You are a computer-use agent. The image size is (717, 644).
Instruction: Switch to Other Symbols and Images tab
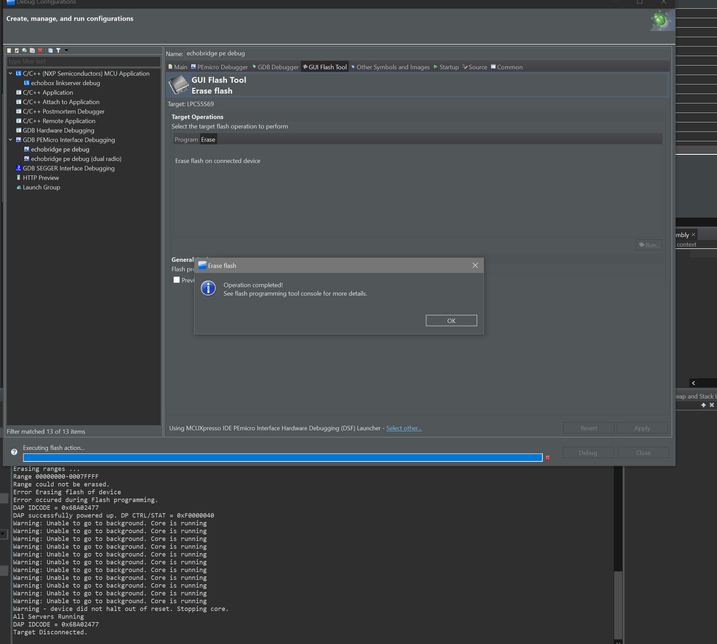[391, 67]
